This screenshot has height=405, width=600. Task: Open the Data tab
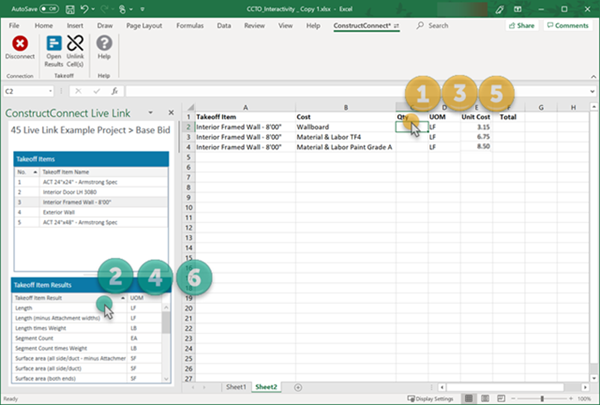coord(224,25)
